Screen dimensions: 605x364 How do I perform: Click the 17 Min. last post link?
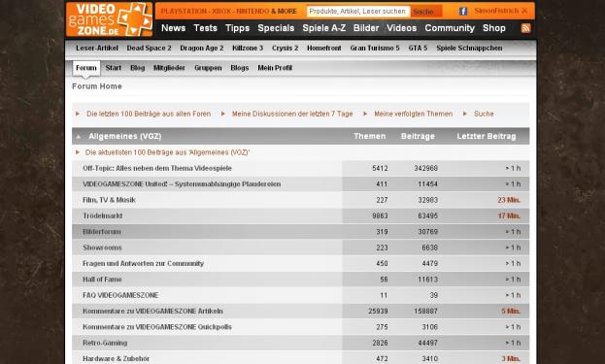pos(509,215)
